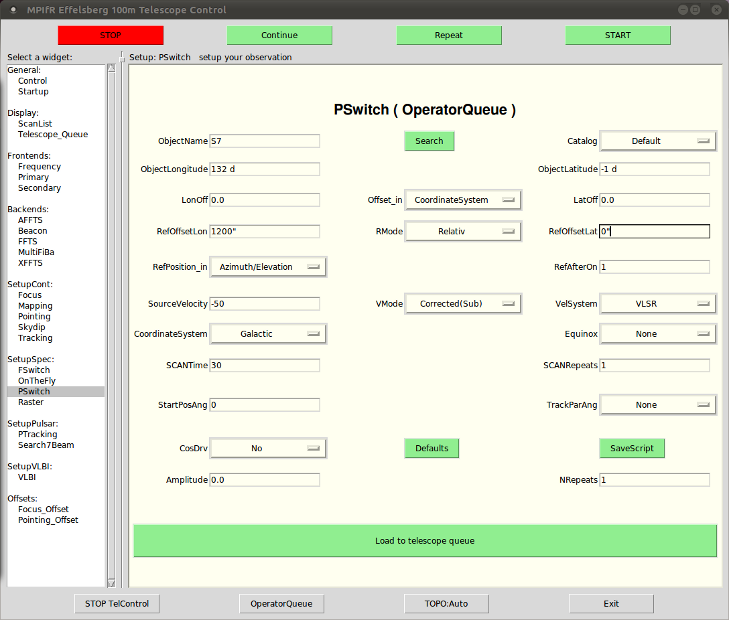Click the widget list scrollbar up arrow

(x=112, y=68)
